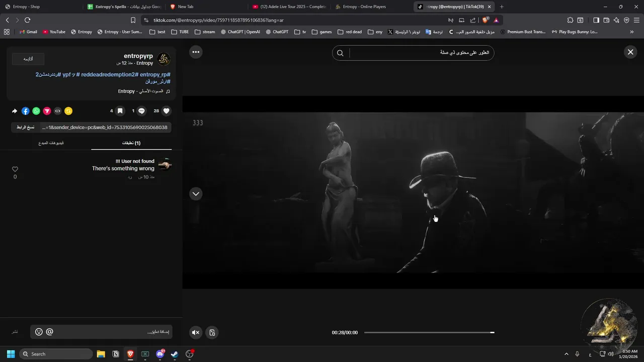The width and height of the screenshot is (644, 362).
Task: Open the comments bubble icon
Action: click(x=142, y=111)
